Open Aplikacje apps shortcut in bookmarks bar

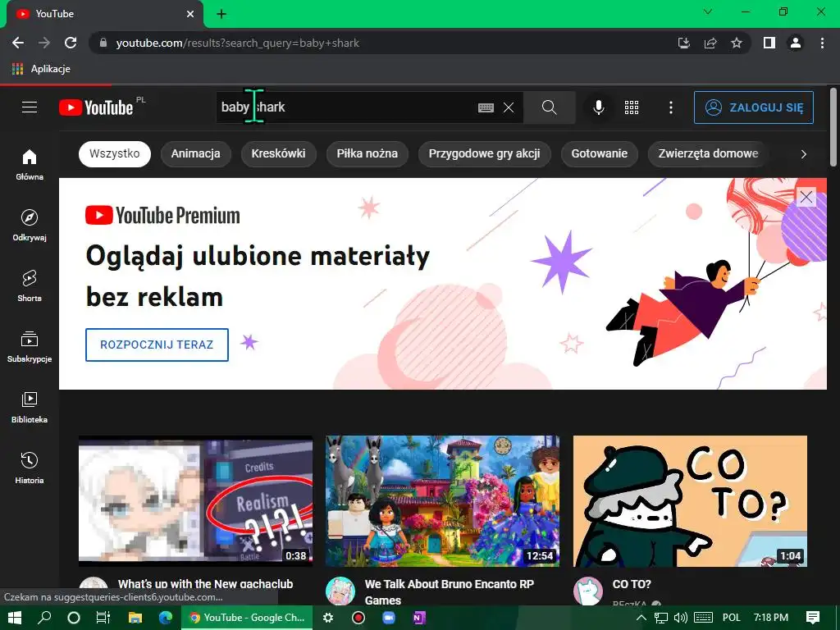[x=41, y=69]
